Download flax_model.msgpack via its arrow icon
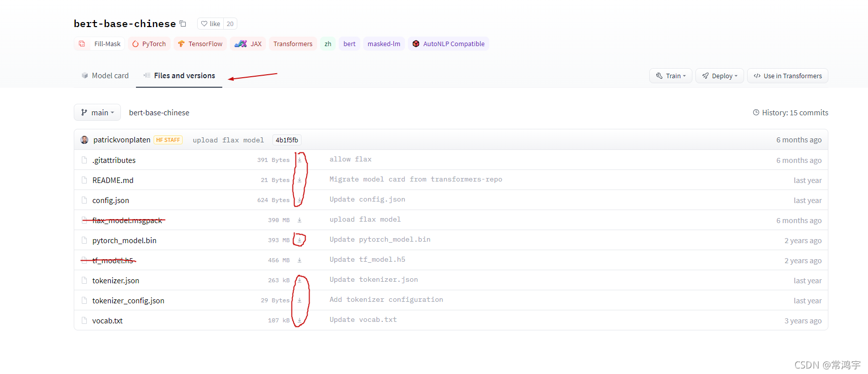The height and width of the screenshot is (374, 868). point(300,220)
